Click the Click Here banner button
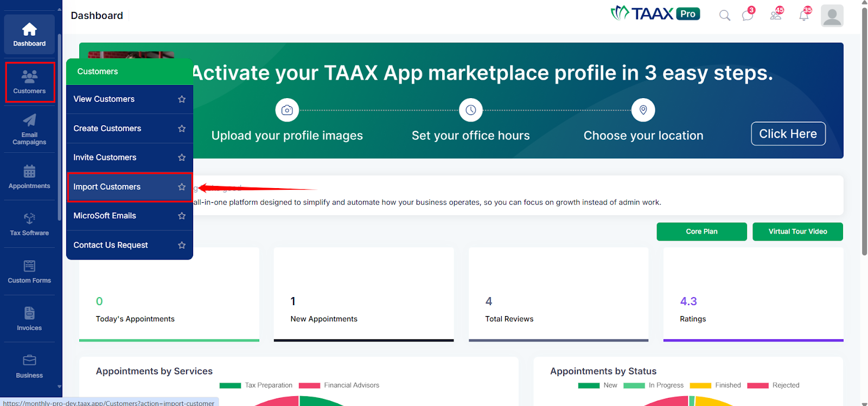 click(x=788, y=134)
